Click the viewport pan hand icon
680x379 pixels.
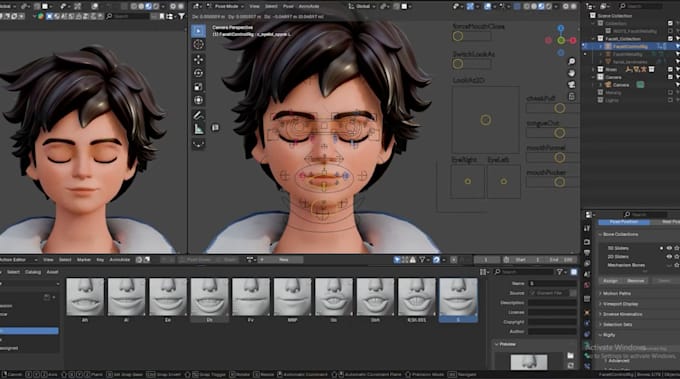572,73
